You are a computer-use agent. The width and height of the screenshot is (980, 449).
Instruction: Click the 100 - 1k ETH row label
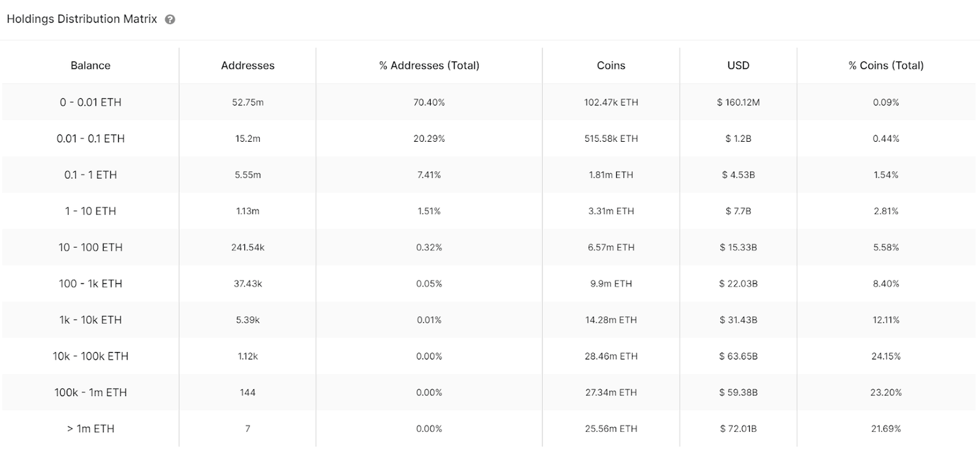point(91,284)
